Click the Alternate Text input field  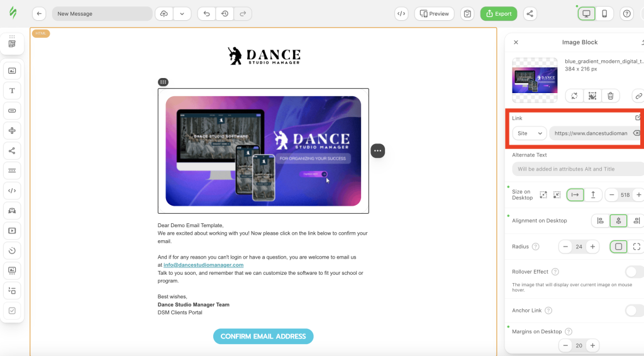click(x=578, y=169)
